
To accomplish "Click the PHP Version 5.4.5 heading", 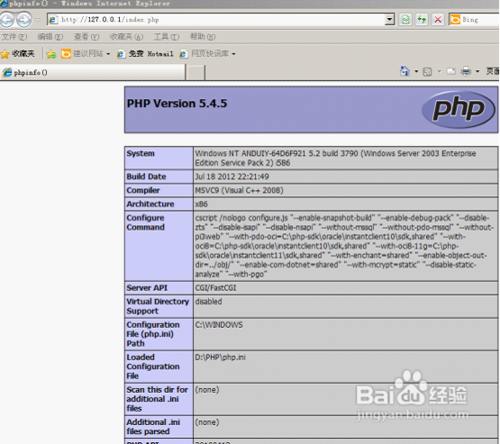I will coord(177,103).
